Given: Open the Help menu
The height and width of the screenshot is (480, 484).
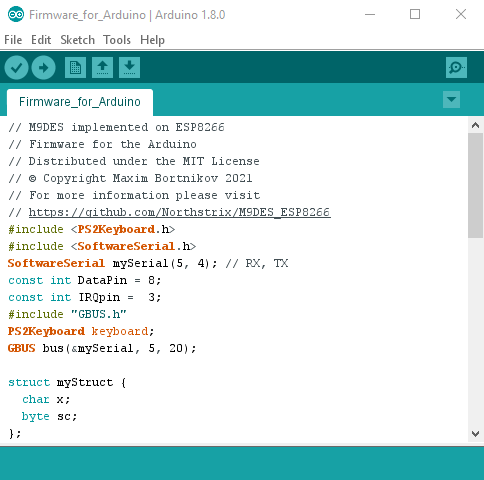Looking at the screenshot, I should tap(152, 40).
